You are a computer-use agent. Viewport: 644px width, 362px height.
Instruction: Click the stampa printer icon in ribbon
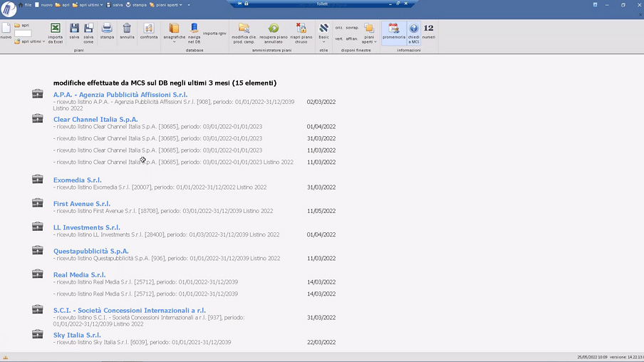[x=107, y=29]
